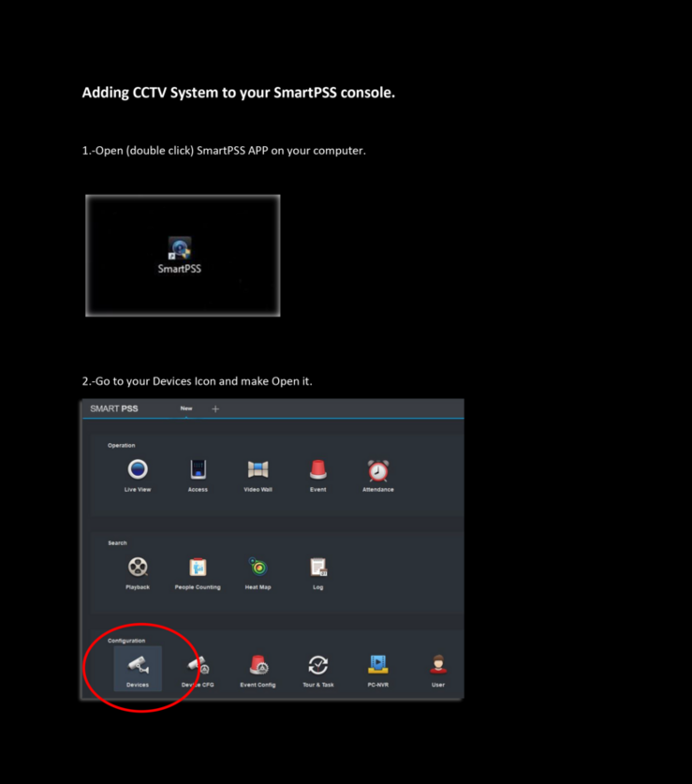Open the Event Config icon
The image size is (692, 784).
tap(258, 665)
